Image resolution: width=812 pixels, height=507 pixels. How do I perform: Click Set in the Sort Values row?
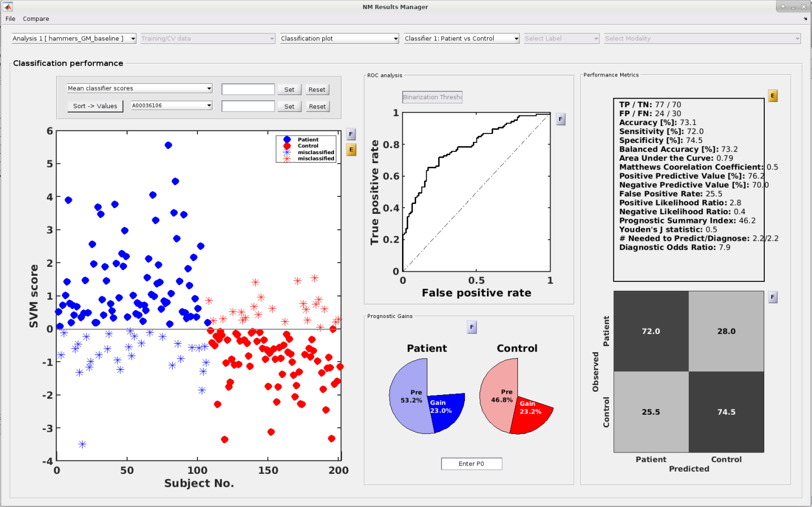(x=289, y=106)
